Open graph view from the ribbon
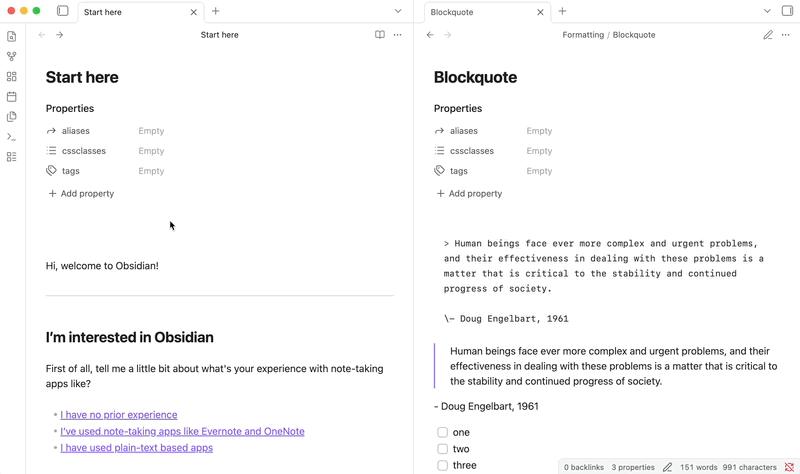The height and width of the screenshot is (474, 800). pyautogui.click(x=11, y=57)
